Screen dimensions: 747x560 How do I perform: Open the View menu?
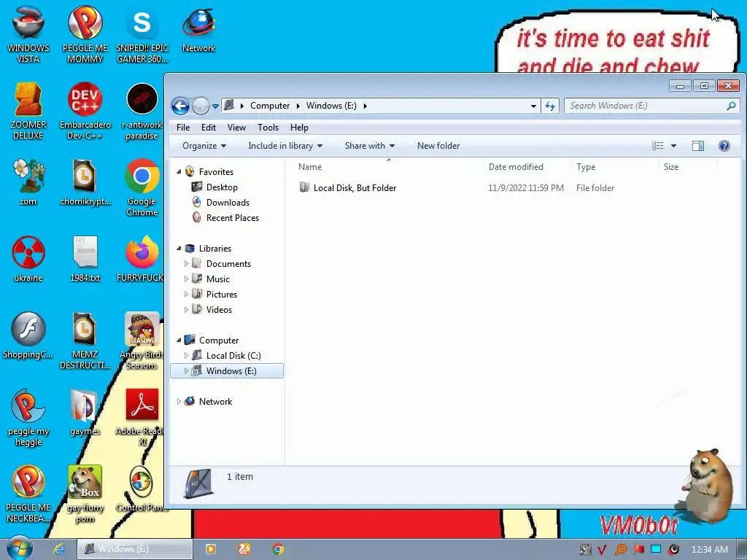coord(236,128)
